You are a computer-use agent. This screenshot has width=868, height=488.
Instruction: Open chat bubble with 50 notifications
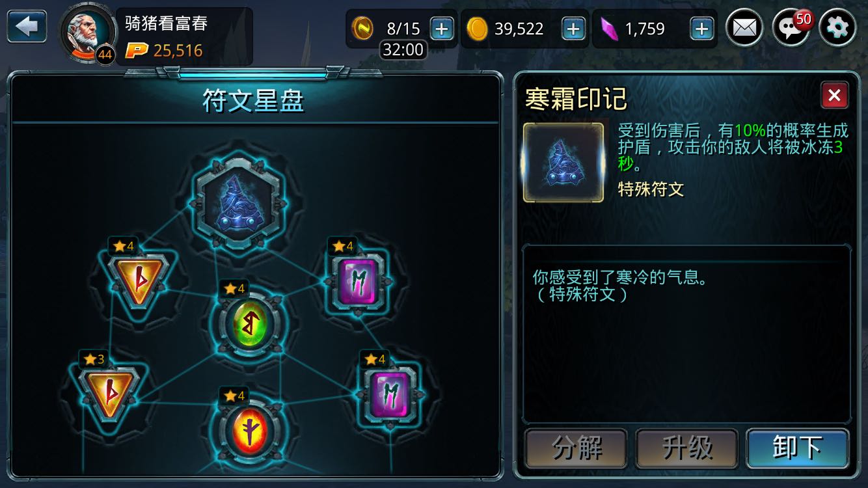[x=791, y=28]
